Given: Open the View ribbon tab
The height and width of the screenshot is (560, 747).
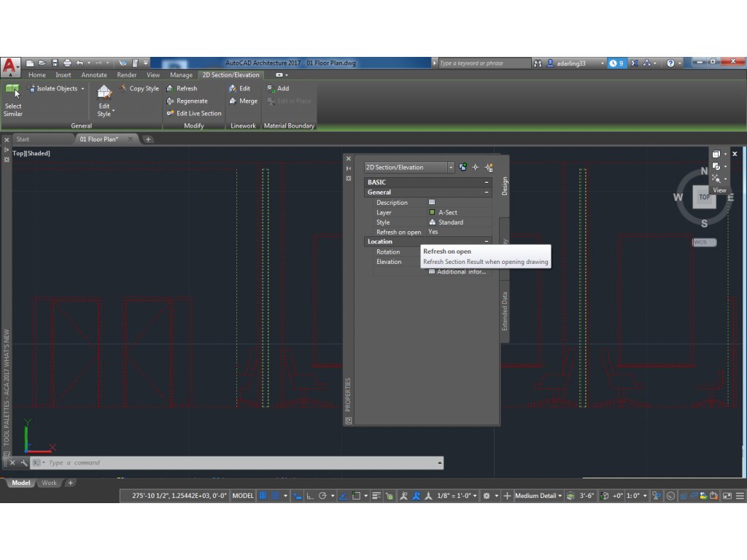Looking at the screenshot, I should click(x=153, y=75).
